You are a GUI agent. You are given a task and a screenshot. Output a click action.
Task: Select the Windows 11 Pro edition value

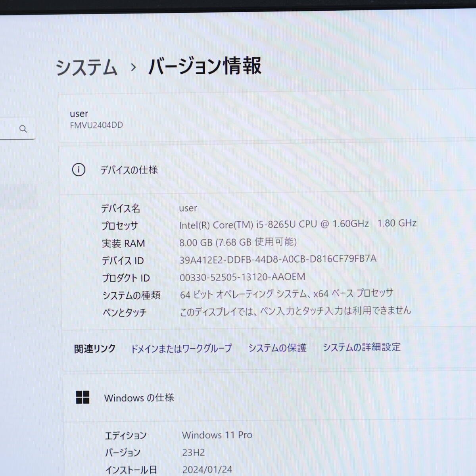click(x=217, y=435)
